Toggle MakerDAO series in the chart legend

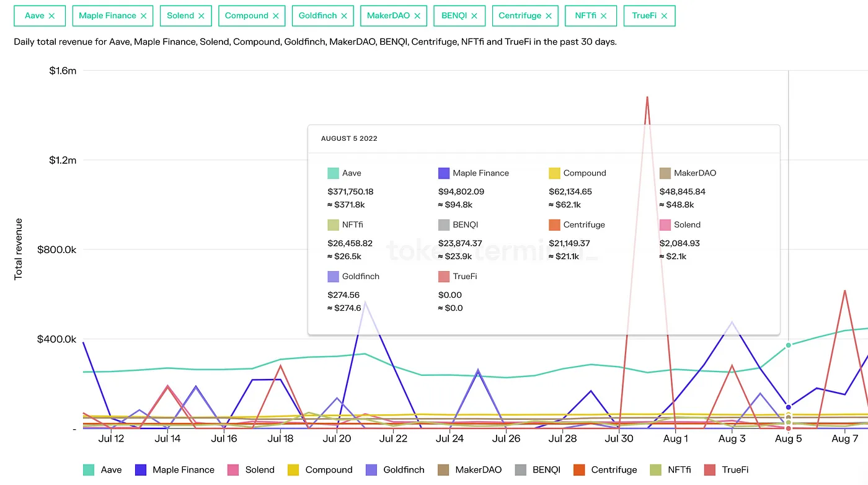tap(469, 470)
